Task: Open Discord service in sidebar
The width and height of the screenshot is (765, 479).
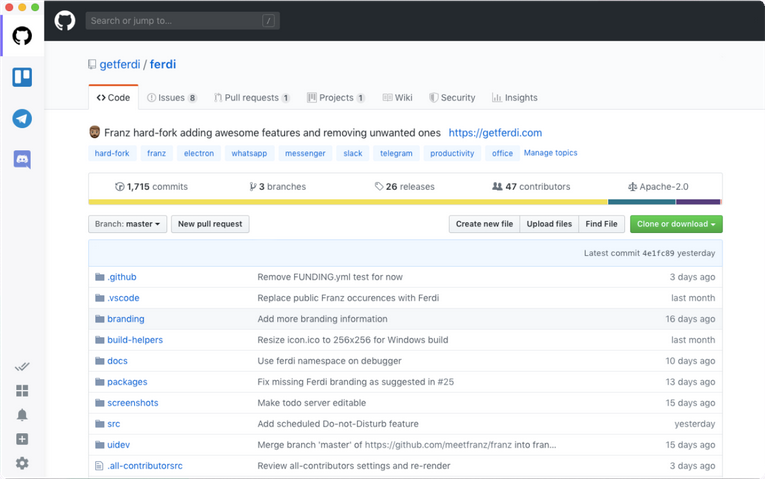Action: (22, 159)
